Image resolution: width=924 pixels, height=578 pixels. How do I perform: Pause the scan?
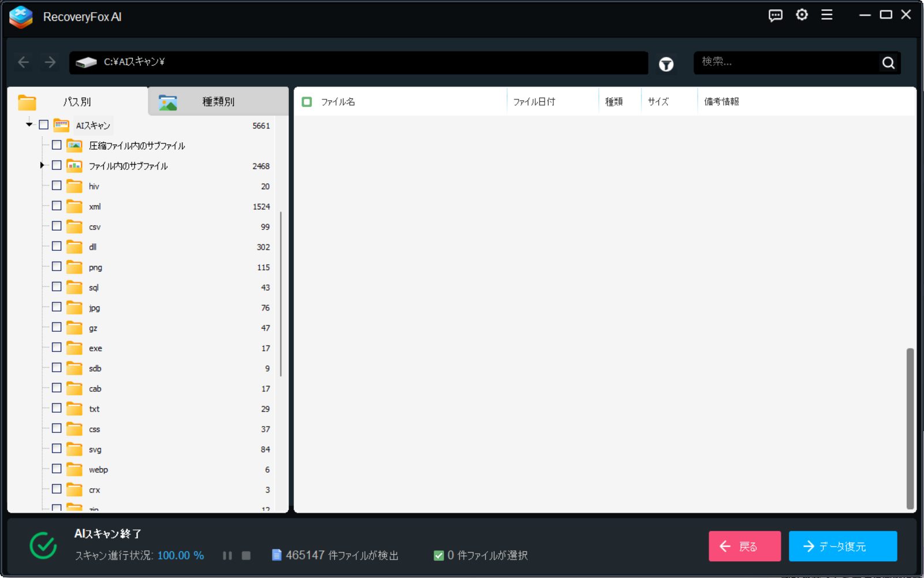tap(228, 555)
